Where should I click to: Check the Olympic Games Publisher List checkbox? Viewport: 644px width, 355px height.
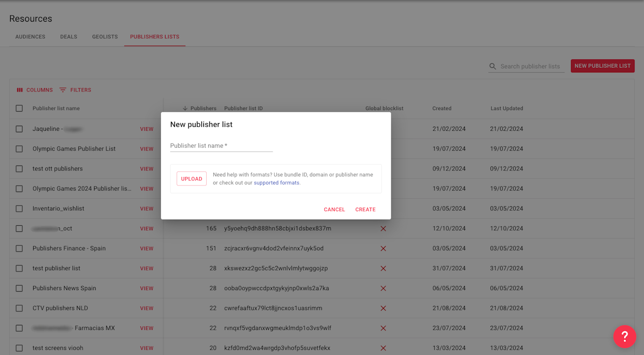point(19,149)
